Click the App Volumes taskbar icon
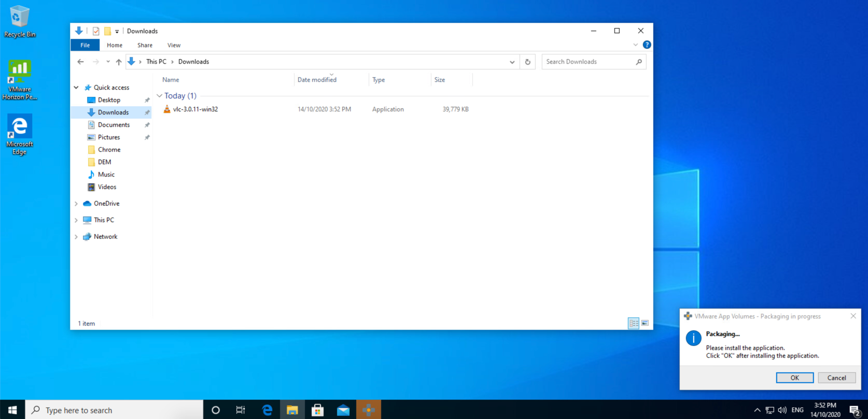Screen dimensions: 868x419 (369, 410)
